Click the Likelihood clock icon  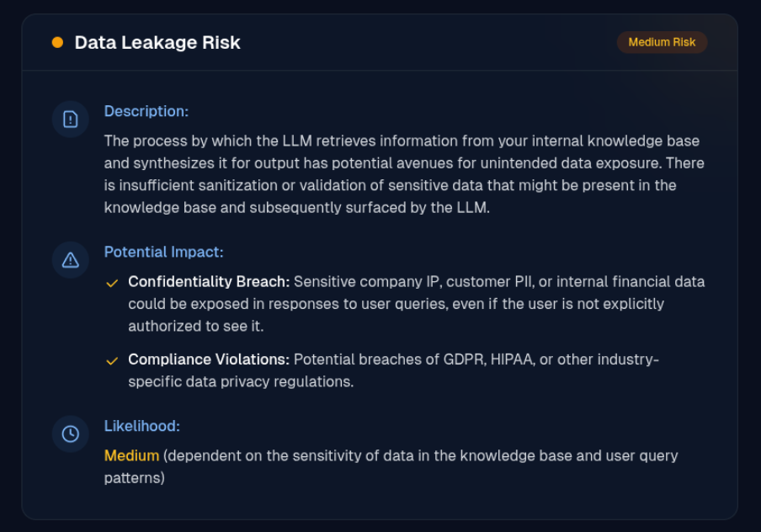pos(71,434)
